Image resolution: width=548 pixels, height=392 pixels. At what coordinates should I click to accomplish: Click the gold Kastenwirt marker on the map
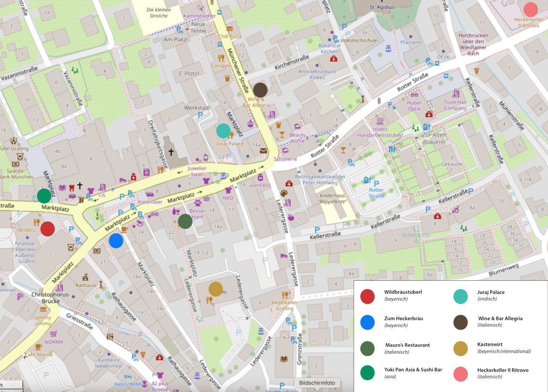click(x=216, y=289)
